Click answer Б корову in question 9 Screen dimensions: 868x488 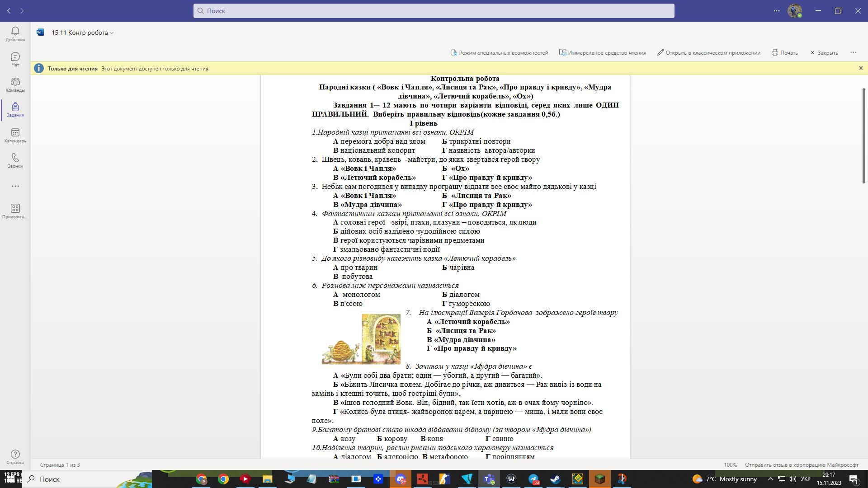pos(392,439)
